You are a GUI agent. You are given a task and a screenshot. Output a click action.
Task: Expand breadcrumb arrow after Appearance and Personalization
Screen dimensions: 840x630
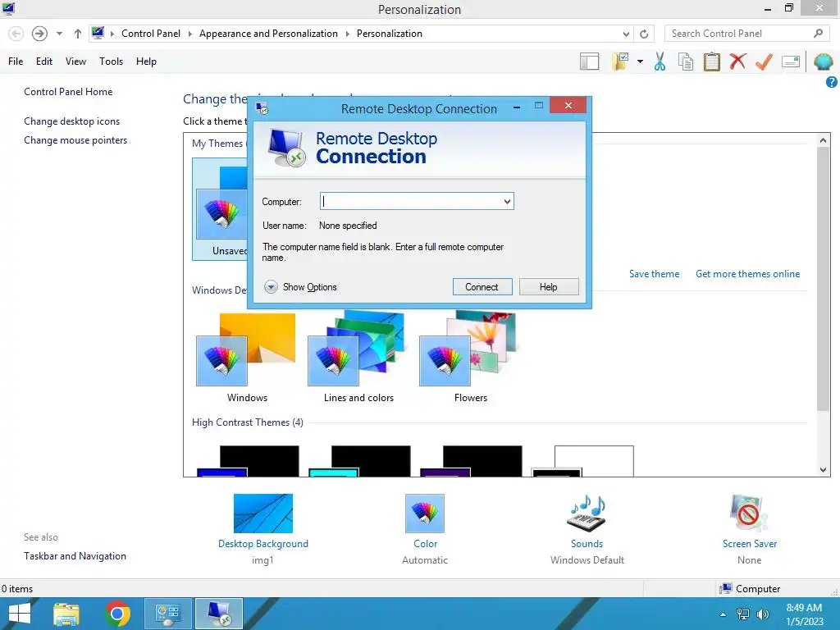(x=347, y=34)
